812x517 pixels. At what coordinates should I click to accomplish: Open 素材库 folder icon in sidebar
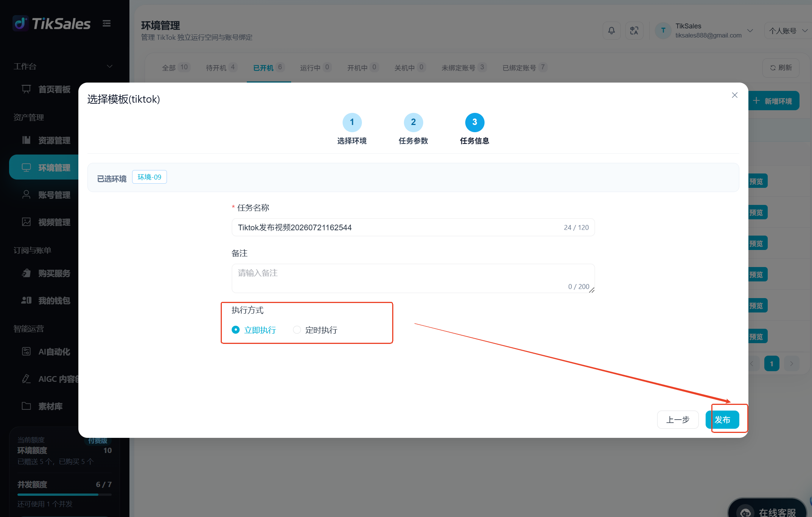(26, 406)
